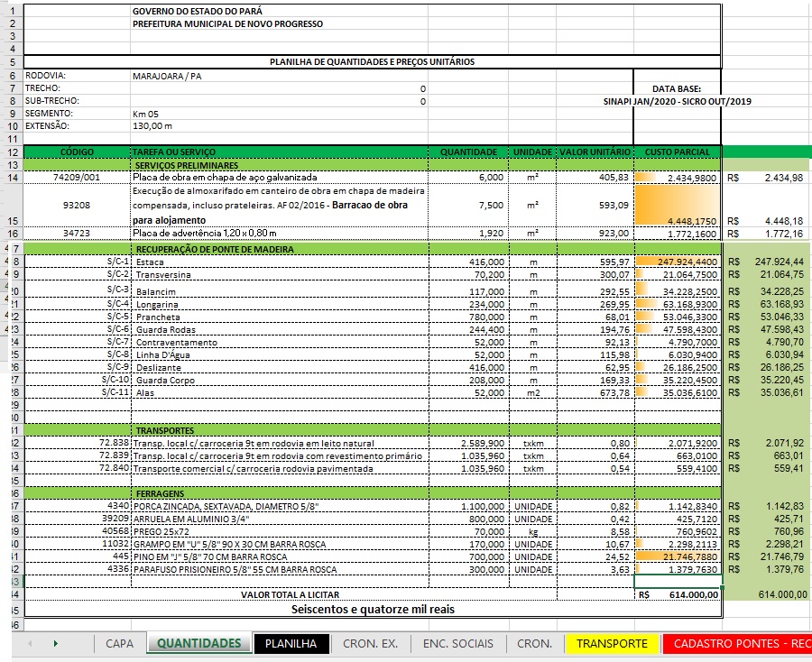Screen dimensions: 812x662
Task: Open the red CADASTRO PONTES sheet tab
Action: (737, 643)
